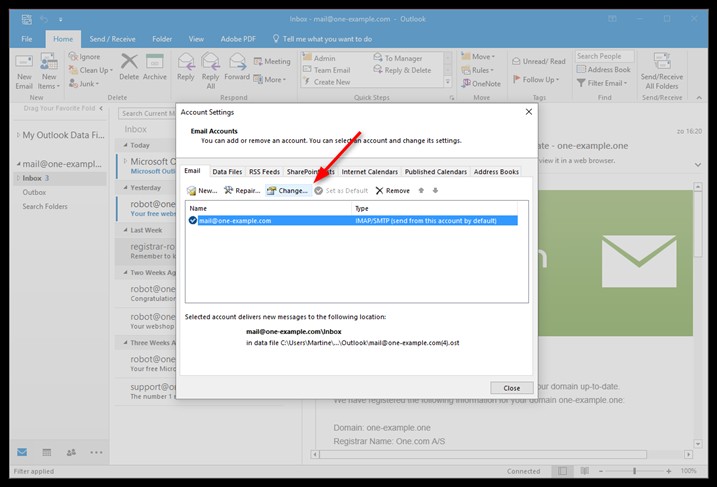Move account down with arrow icon

435,191
